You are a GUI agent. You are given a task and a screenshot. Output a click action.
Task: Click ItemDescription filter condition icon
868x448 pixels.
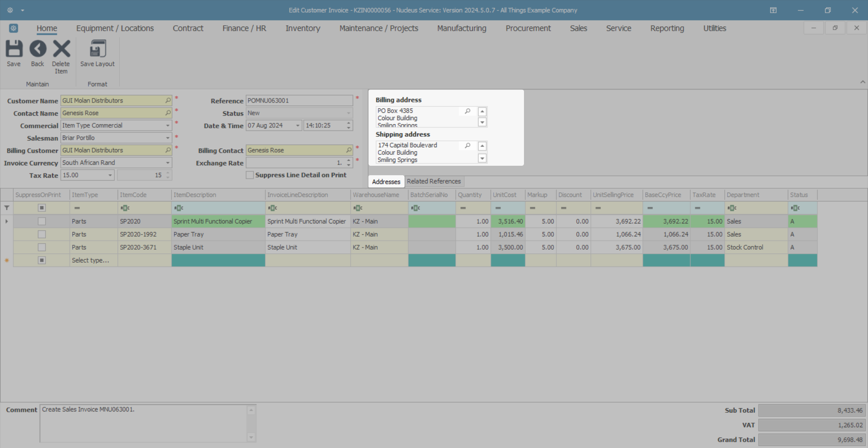coord(179,208)
